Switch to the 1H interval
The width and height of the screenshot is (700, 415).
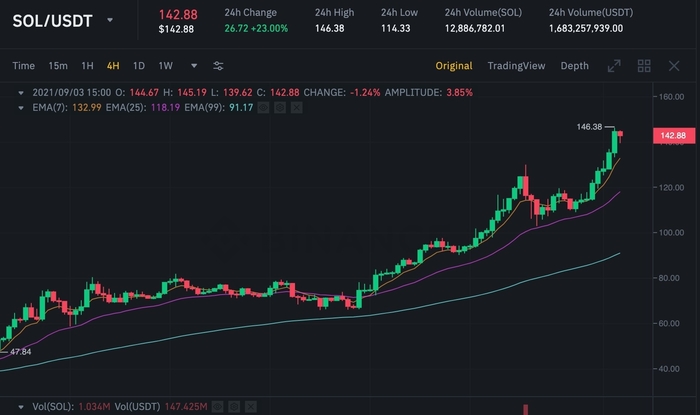[x=88, y=66]
